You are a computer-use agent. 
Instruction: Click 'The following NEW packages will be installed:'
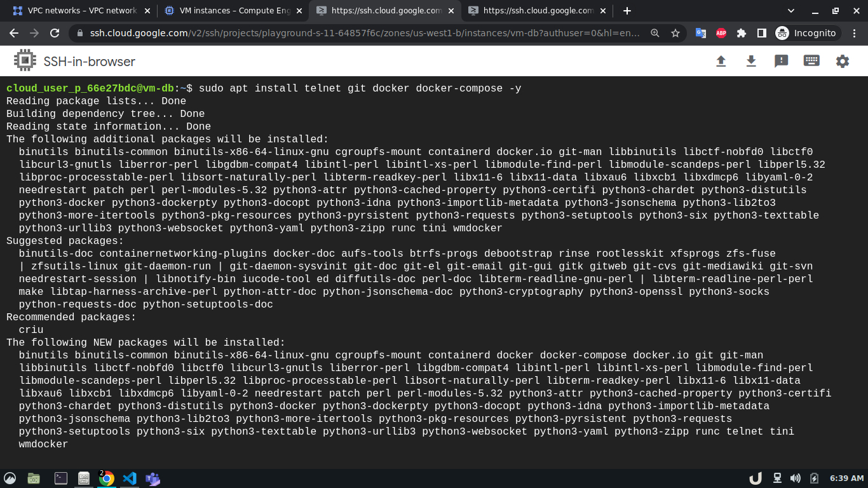[146, 342]
